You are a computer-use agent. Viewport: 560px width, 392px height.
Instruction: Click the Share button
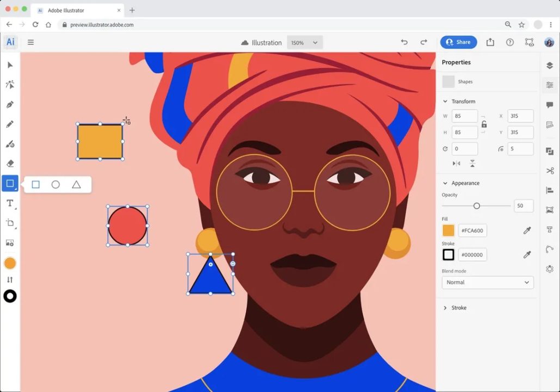coord(458,42)
